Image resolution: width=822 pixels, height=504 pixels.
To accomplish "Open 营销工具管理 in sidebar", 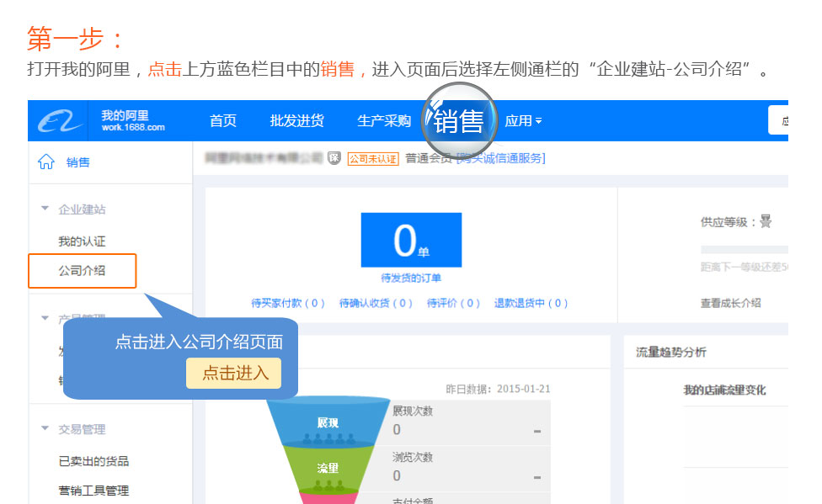I will (x=93, y=491).
